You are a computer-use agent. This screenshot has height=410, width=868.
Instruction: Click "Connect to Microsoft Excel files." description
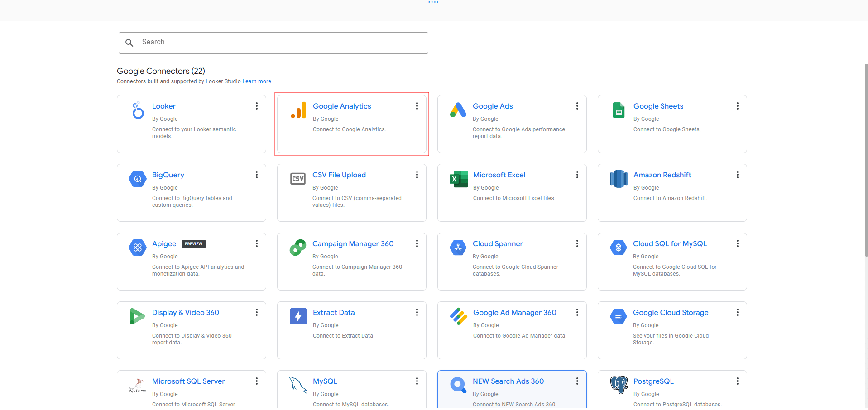[514, 198]
